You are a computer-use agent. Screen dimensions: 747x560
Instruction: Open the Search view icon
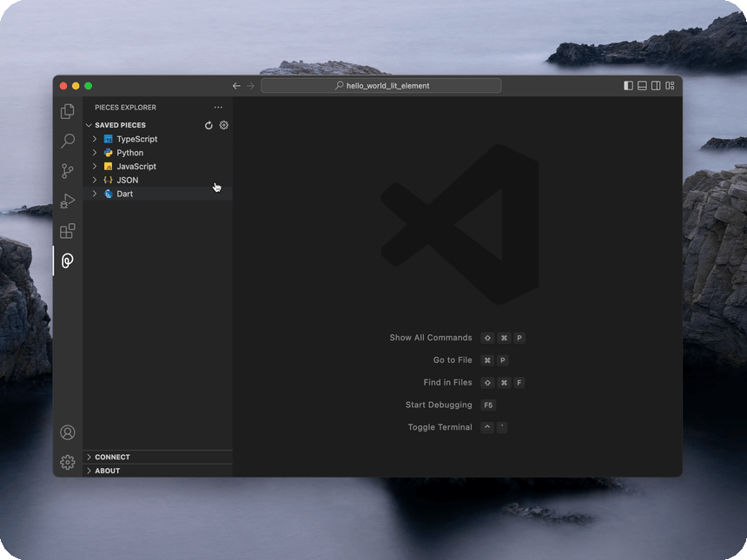[x=68, y=141]
